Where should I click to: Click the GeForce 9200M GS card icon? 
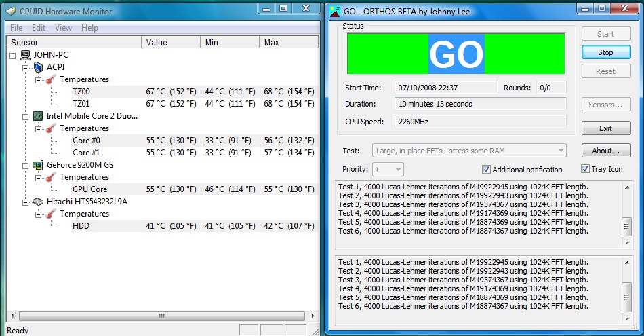38,165
